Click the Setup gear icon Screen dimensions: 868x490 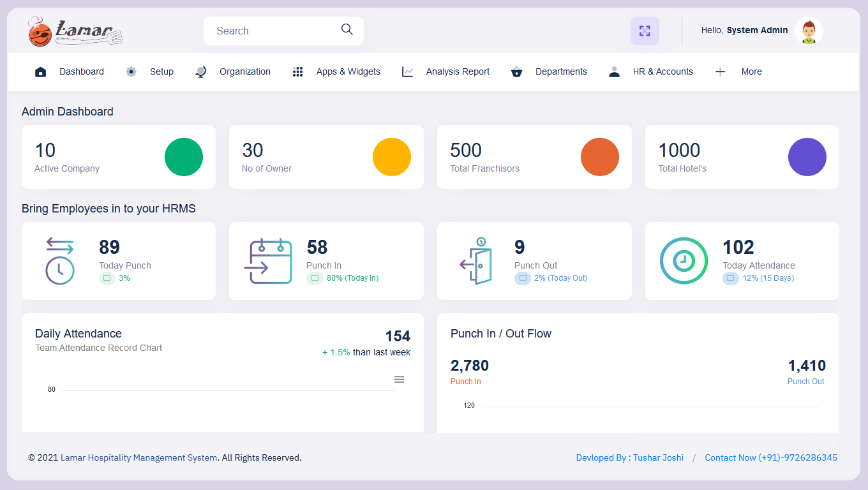point(131,72)
